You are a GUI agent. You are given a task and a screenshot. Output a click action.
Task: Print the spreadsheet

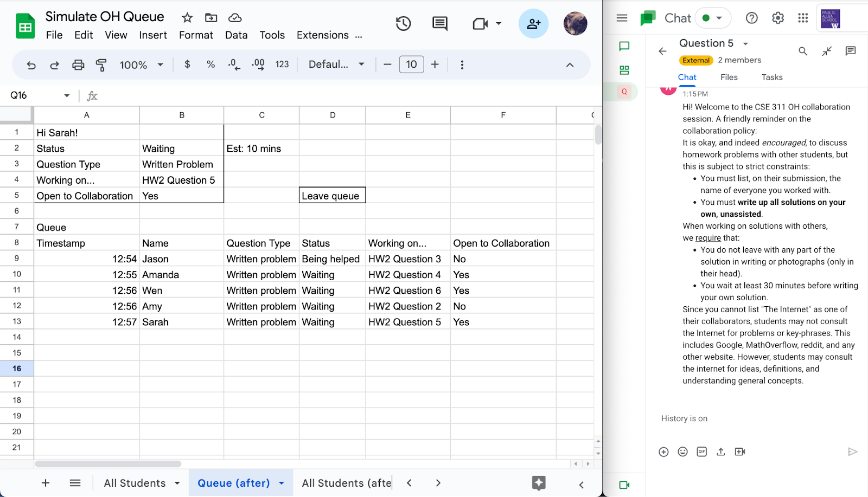point(78,65)
